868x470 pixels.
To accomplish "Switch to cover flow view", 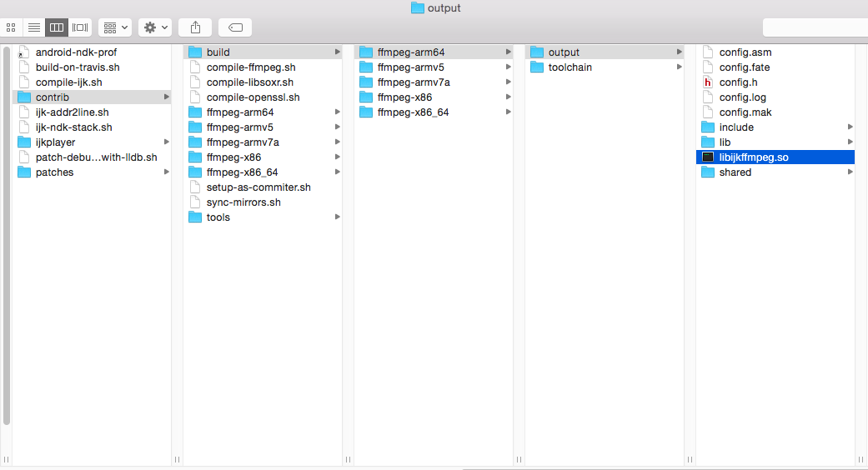I will tap(80, 27).
